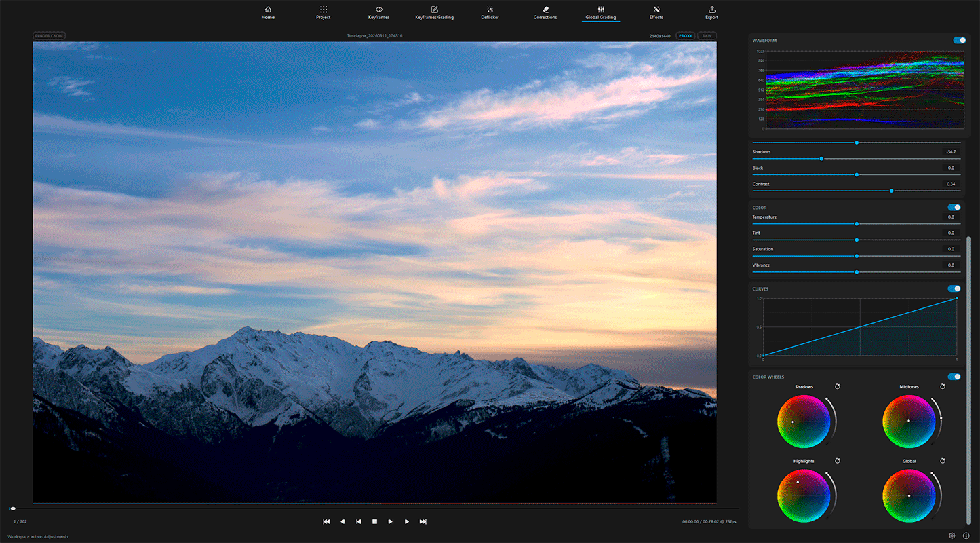The height and width of the screenshot is (543, 980).
Task: Click the timecode readout at 25fps
Action: point(709,521)
